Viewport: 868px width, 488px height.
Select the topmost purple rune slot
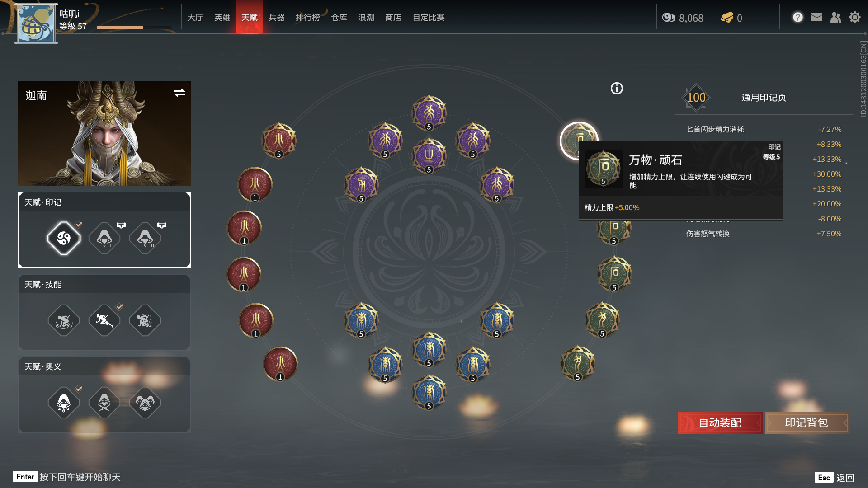point(429,113)
